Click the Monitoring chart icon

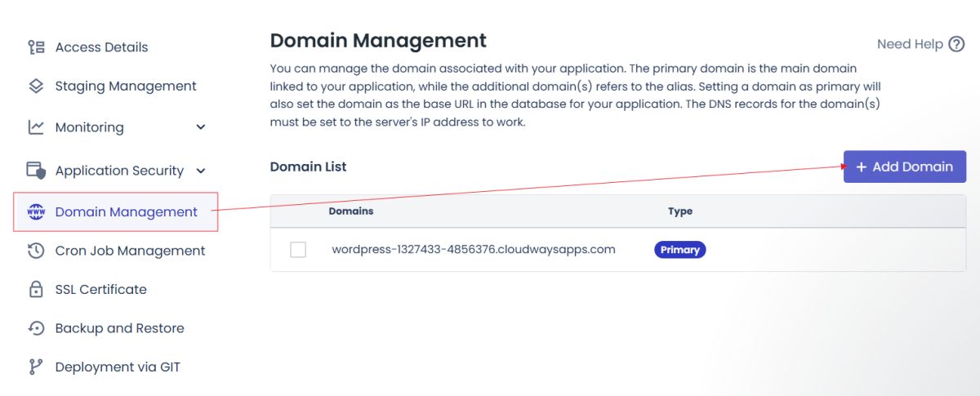tap(36, 127)
